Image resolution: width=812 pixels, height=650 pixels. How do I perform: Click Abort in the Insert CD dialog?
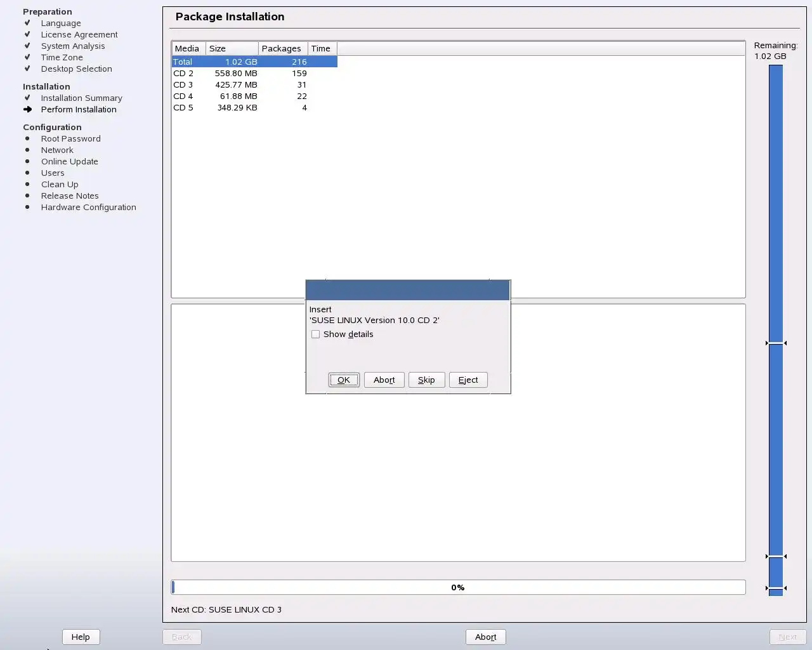[x=384, y=380]
